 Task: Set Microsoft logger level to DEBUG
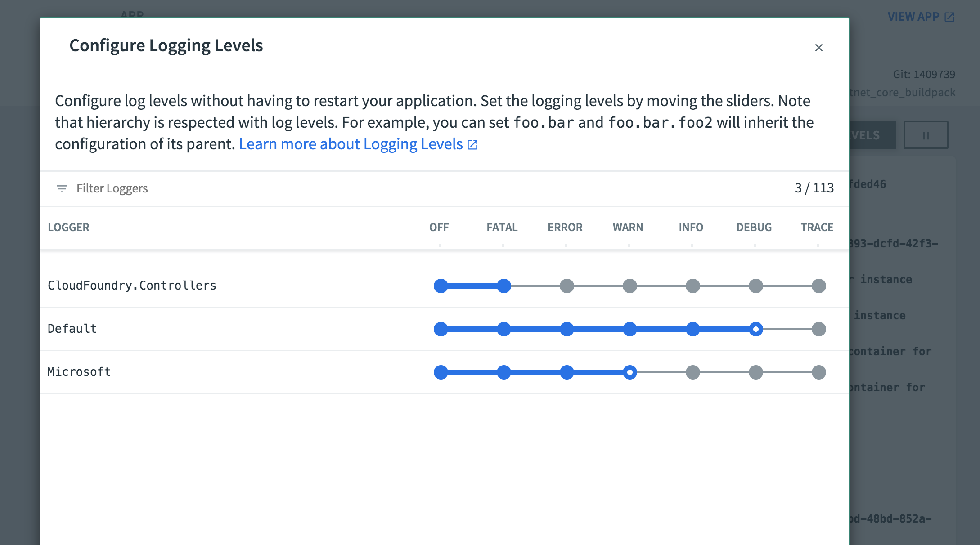tap(755, 372)
